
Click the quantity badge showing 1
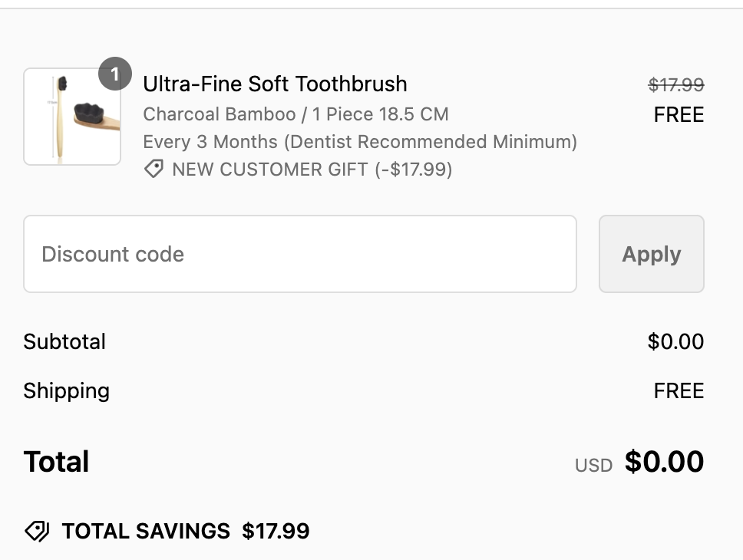coord(115,74)
